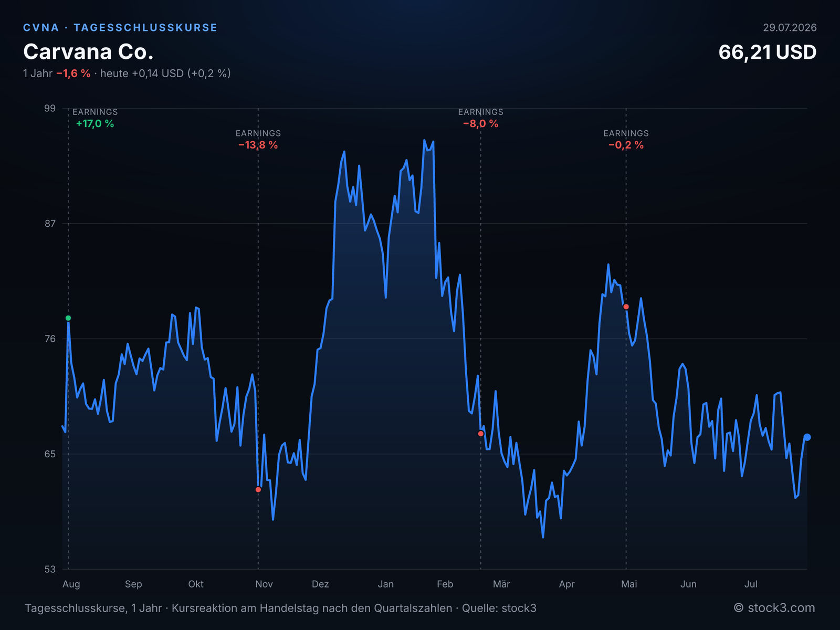Click the "heute +0,14 USD (+0,2 %)" text

coord(165,73)
